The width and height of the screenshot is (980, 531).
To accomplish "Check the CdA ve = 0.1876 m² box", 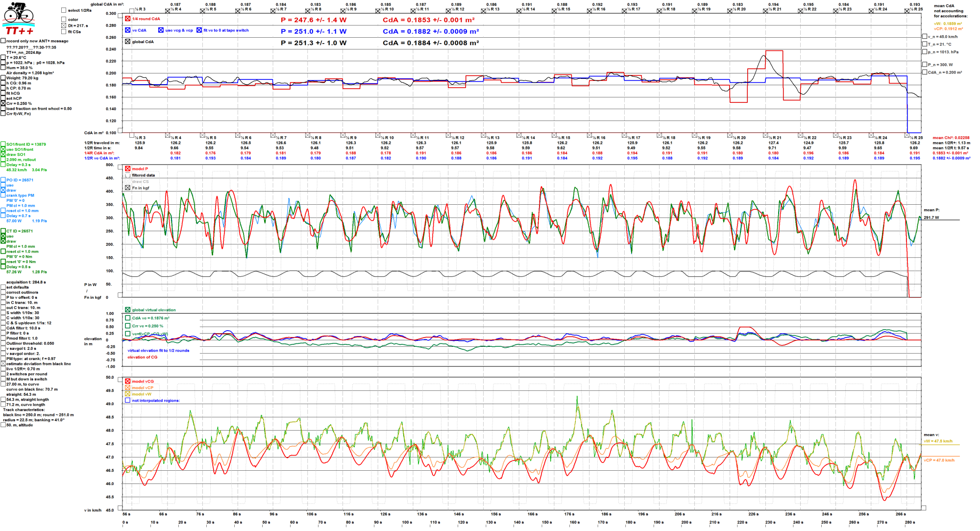I will click(127, 318).
